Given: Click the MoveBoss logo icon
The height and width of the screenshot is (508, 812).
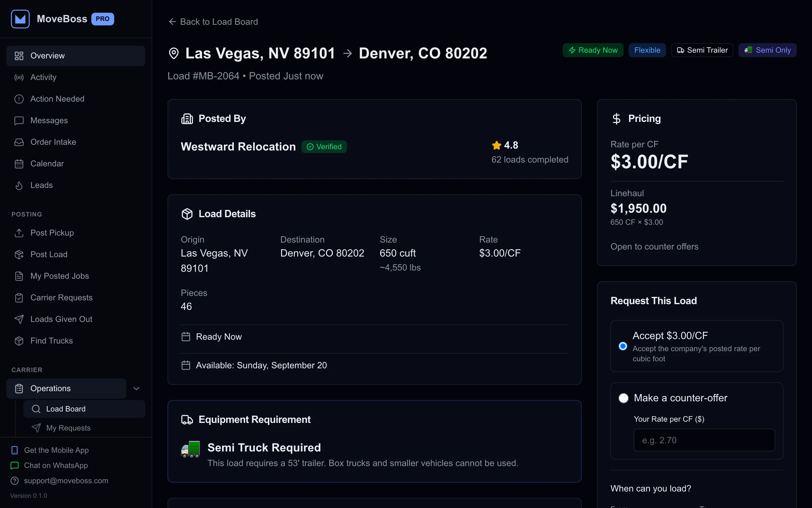Looking at the screenshot, I should coord(20,19).
